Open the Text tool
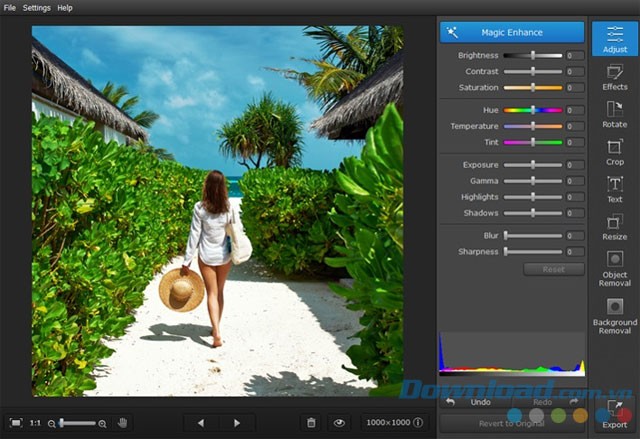This screenshot has height=439, width=640. 615,189
